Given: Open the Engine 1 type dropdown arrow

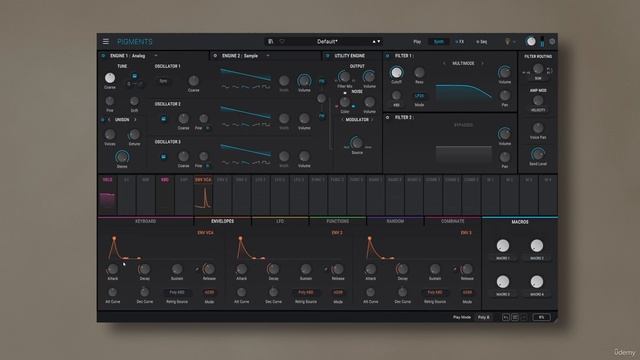Looking at the screenshot, I should tap(156, 56).
